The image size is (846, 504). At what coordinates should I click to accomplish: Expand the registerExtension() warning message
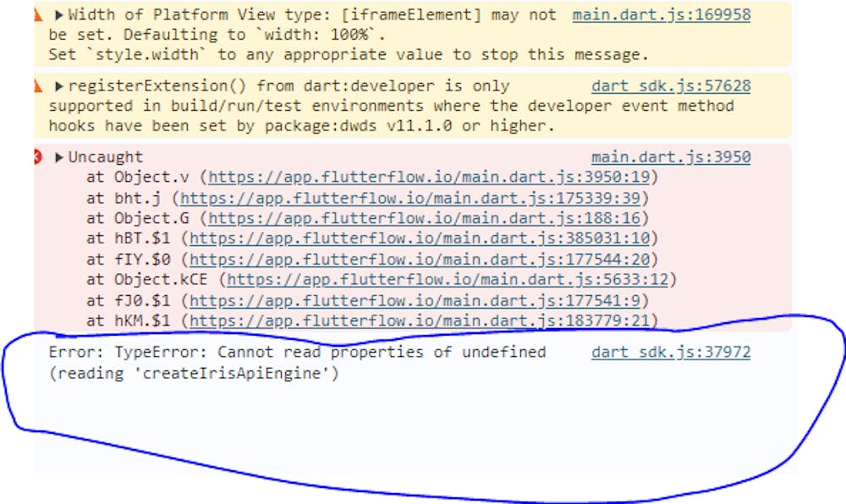coord(59,86)
